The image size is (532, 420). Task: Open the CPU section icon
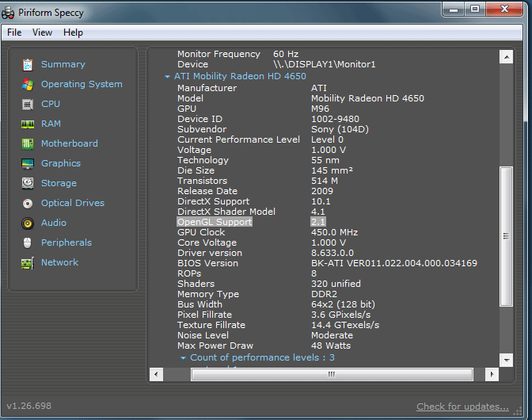[28, 104]
